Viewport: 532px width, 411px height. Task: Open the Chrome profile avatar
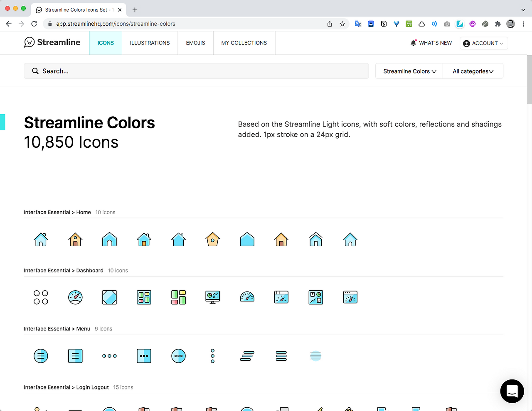pos(510,24)
